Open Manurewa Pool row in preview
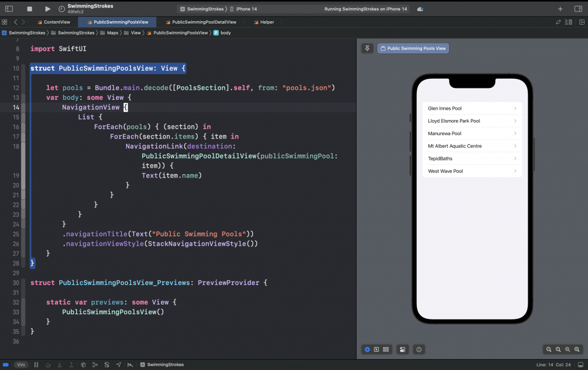 [x=472, y=133]
